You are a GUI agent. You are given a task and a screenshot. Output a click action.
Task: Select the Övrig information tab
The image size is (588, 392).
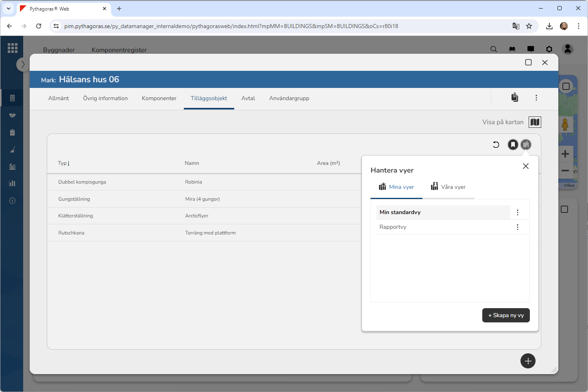click(105, 98)
